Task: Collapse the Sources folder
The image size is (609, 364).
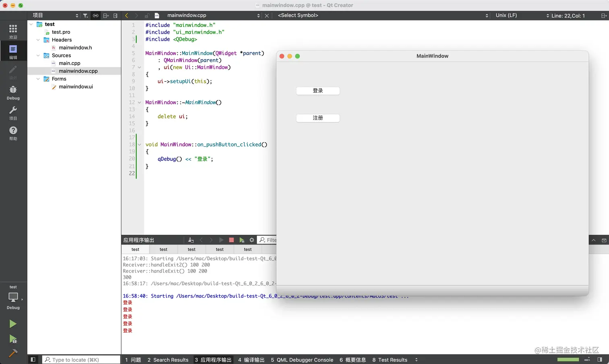Action: (x=38, y=56)
